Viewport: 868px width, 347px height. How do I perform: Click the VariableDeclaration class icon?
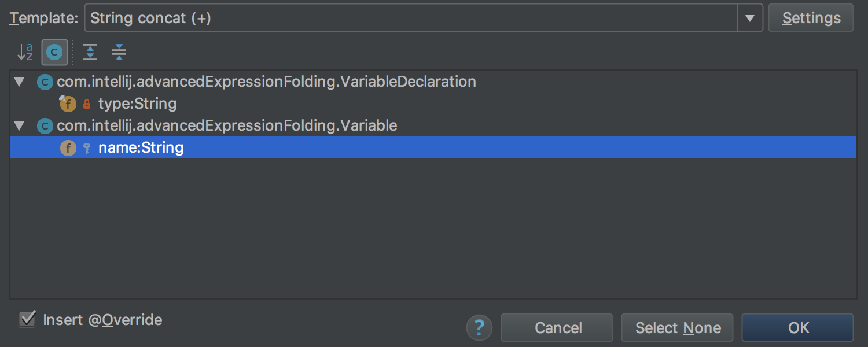[x=45, y=82]
